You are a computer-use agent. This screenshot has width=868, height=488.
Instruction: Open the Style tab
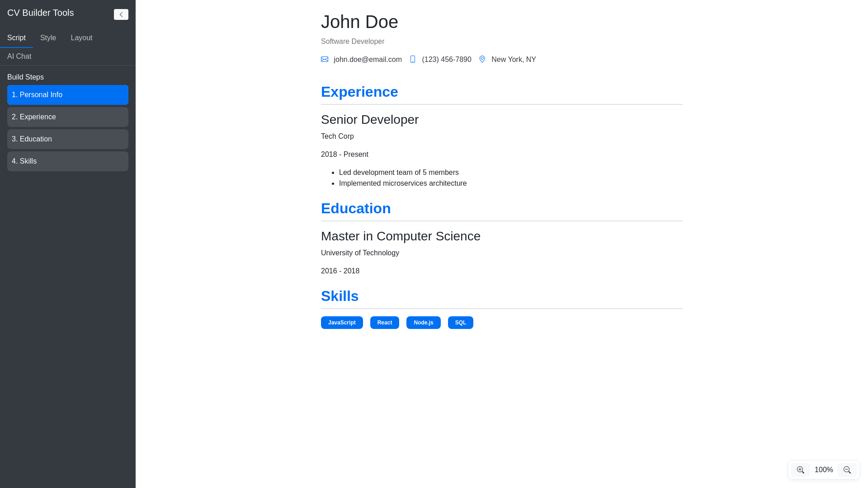coord(48,38)
